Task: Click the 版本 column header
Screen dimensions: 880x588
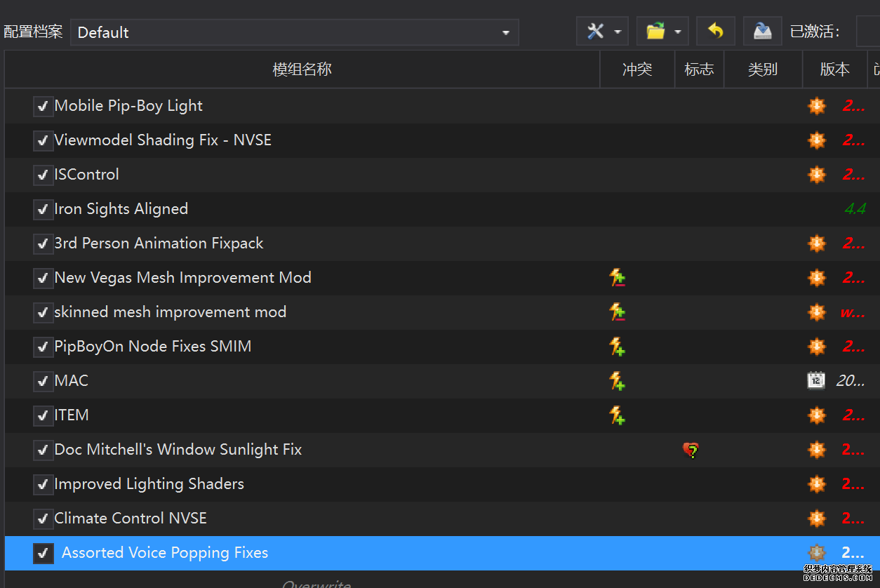Action: click(x=834, y=69)
